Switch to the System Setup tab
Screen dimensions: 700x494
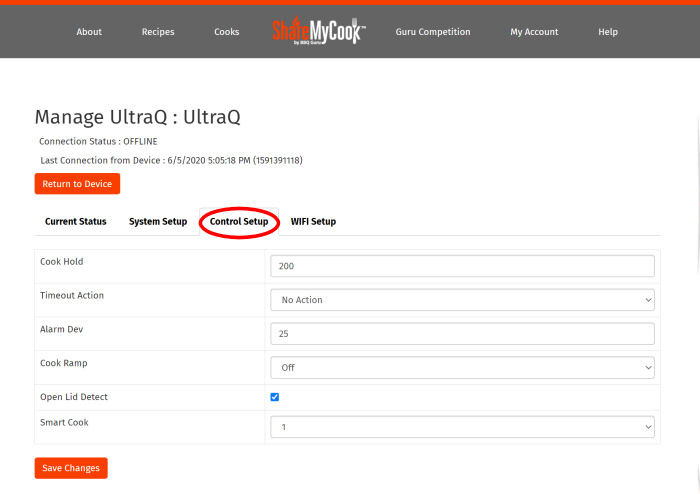pyautogui.click(x=158, y=221)
